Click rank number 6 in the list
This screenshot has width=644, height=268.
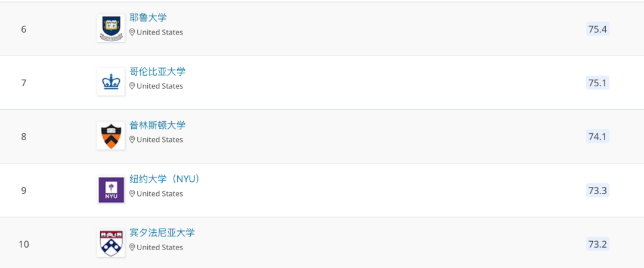click(x=24, y=29)
